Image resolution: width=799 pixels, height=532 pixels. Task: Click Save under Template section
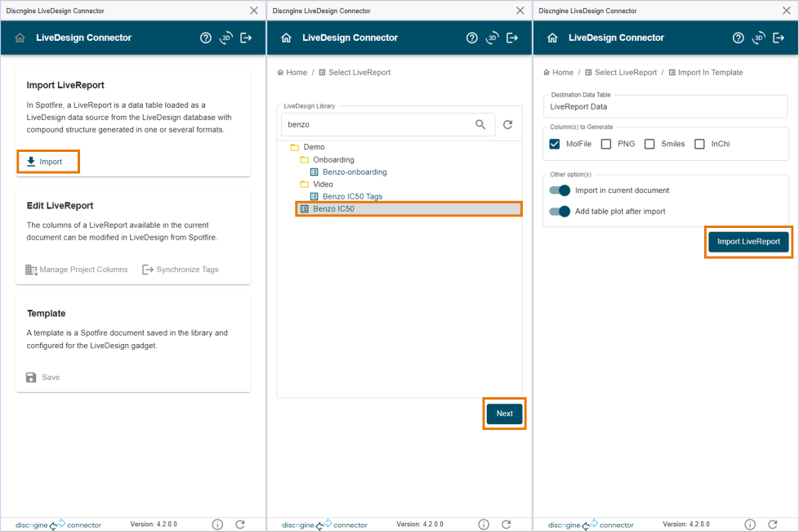pos(42,377)
